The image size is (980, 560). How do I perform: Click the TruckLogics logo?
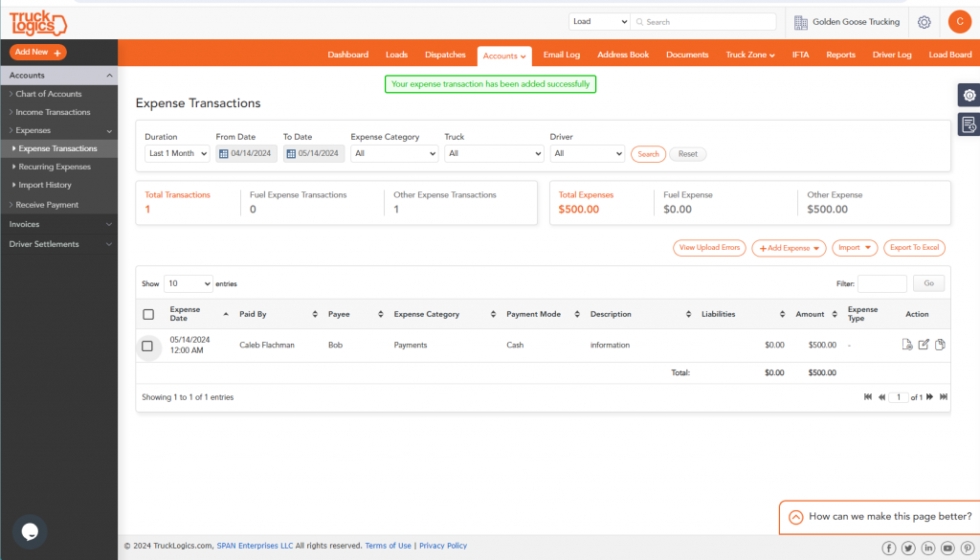[38, 23]
